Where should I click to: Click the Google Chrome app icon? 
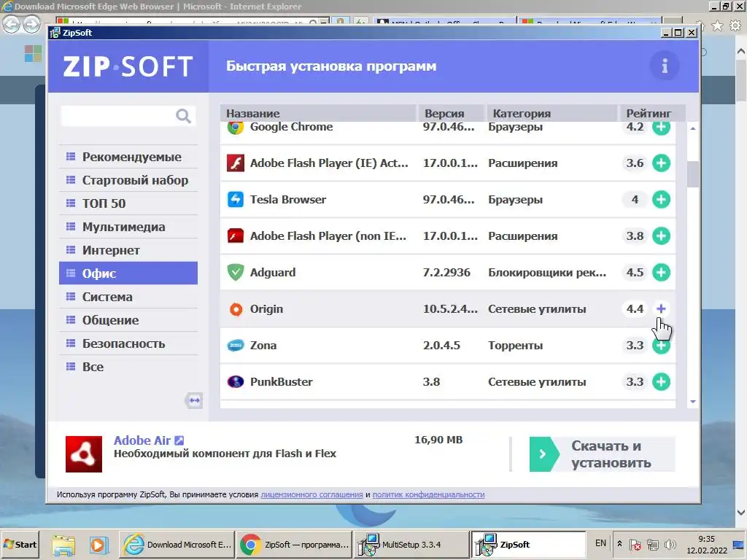(x=236, y=128)
